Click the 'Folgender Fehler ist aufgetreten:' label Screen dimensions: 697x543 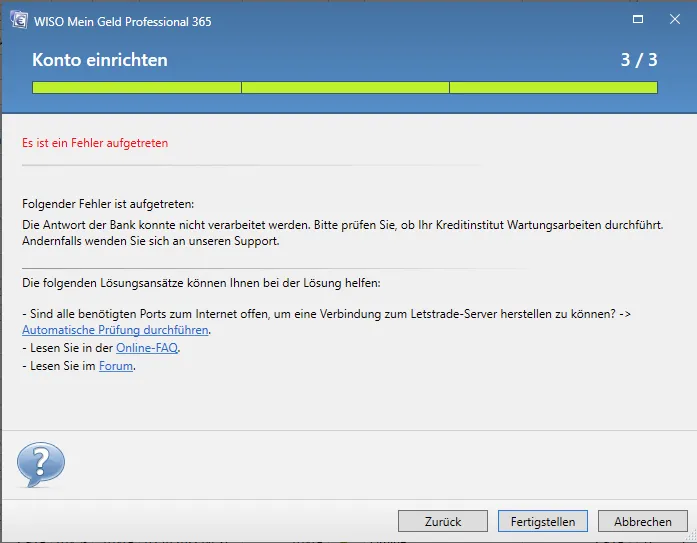pos(108,204)
